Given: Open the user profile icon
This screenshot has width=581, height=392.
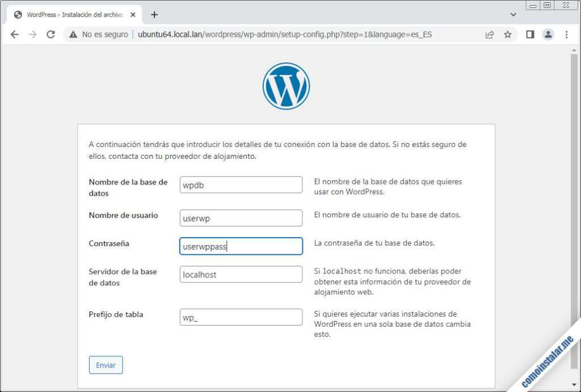Looking at the screenshot, I should (548, 35).
